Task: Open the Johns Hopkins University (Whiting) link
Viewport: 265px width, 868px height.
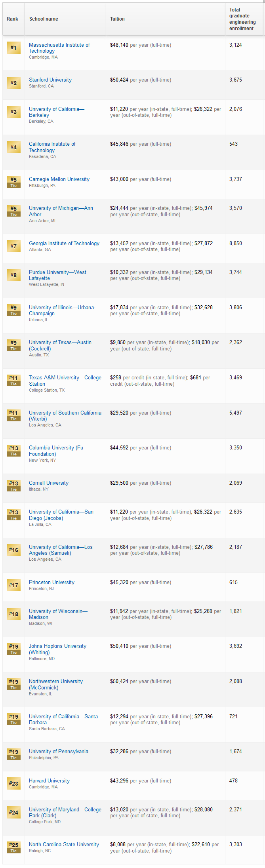Action: click(x=57, y=649)
